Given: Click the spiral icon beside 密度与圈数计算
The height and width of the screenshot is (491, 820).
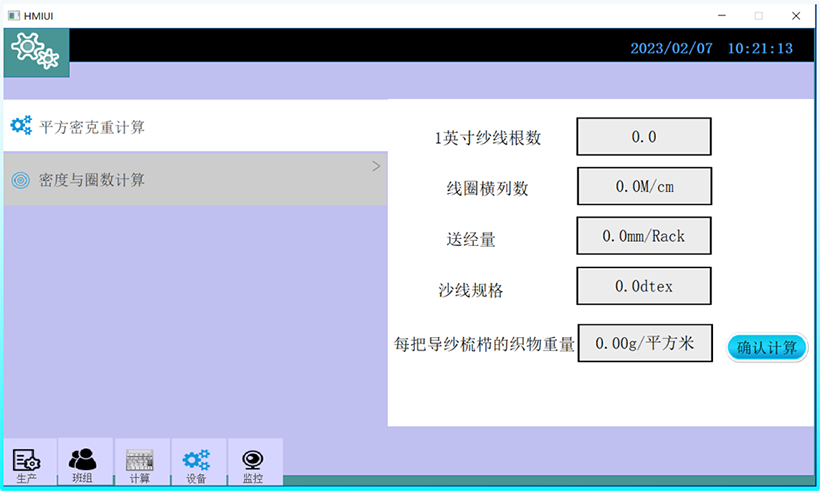Looking at the screenshot, I should point(20,180).
